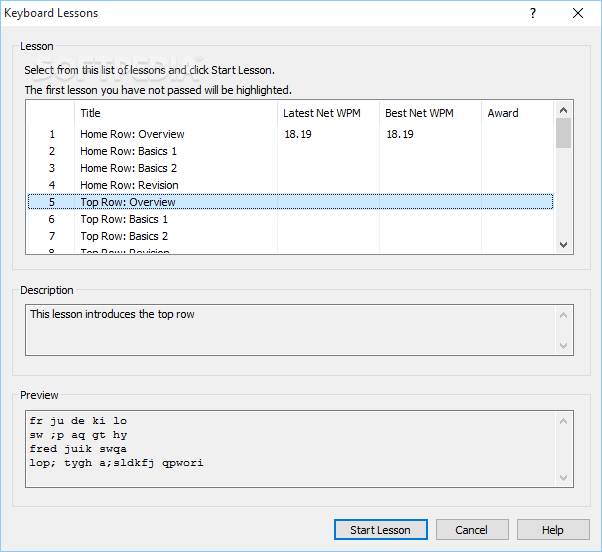Click the question mark help icon
Image resolution: width=602 pixels, height=552 pixels.
pos(533,13)
